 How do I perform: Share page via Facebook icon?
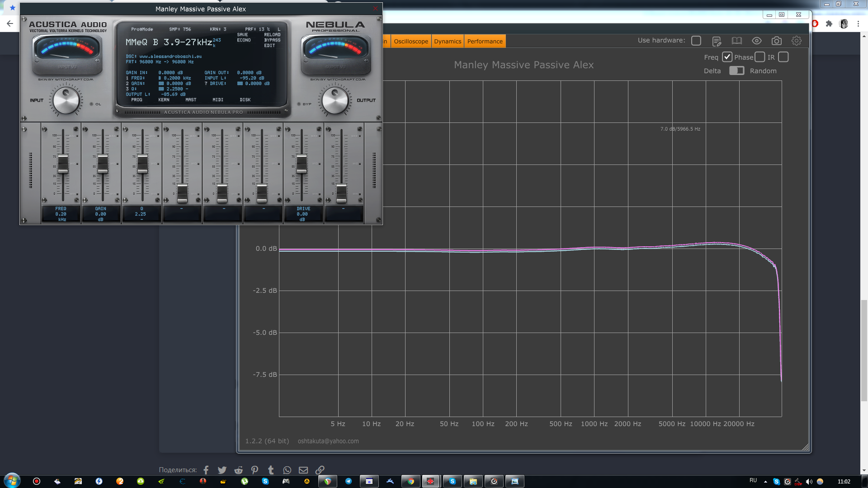click(206, 470)
